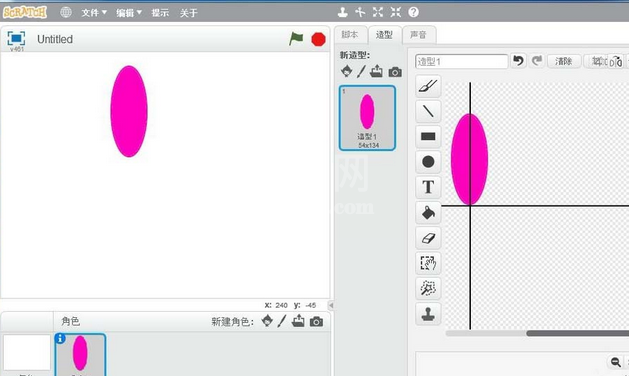
Task: Select the remove background wand tool
Action: click(x=428, y=289)
